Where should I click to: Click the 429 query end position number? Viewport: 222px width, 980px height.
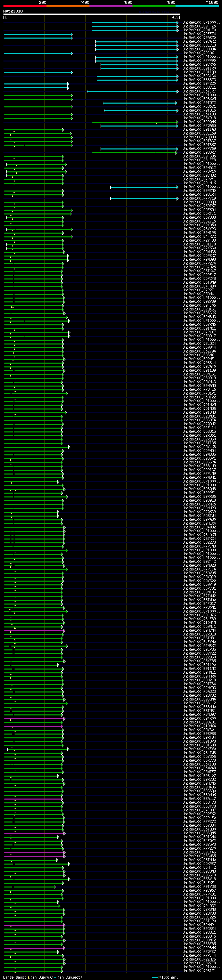(175, 17)
